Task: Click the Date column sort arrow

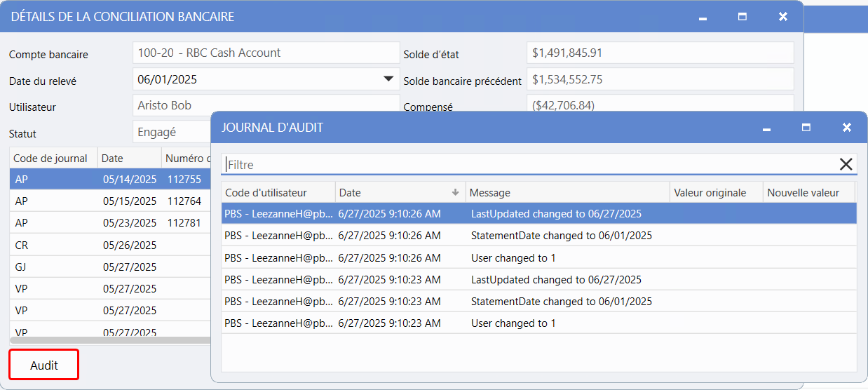Action: point(455,193)
